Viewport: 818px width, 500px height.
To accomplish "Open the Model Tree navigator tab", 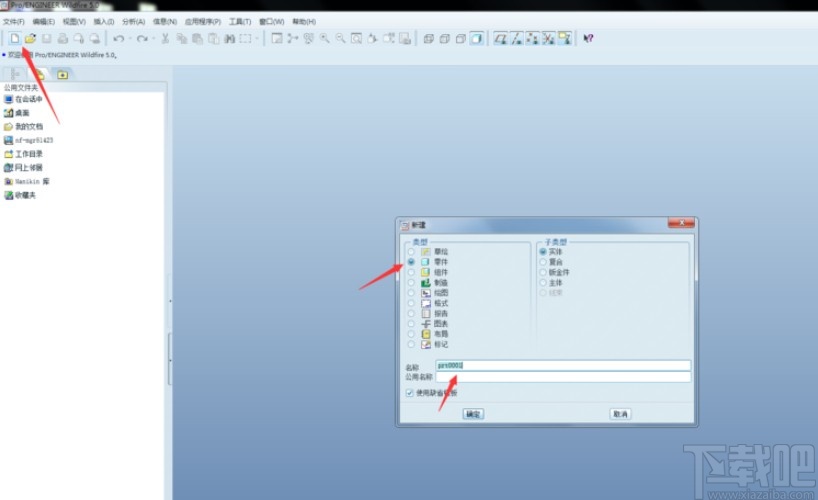I will 15,75.
